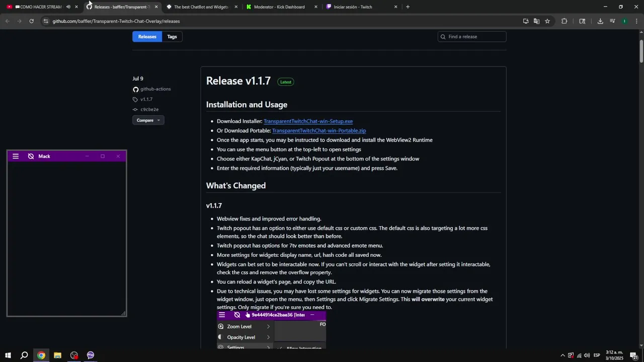Switch to the COMO HACER STREAM YouTube tab
This screenshot has width=644, height=362.
41,7
